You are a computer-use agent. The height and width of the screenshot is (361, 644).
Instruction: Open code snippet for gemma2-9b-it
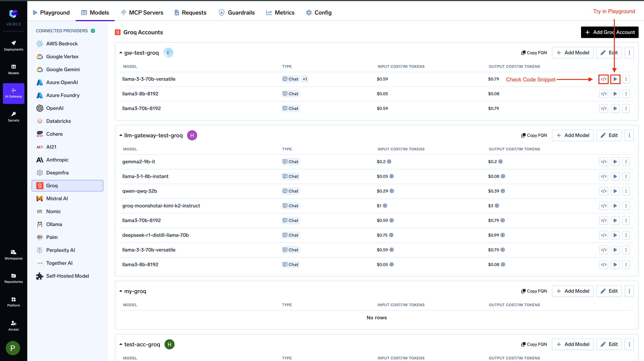point(603,162)
